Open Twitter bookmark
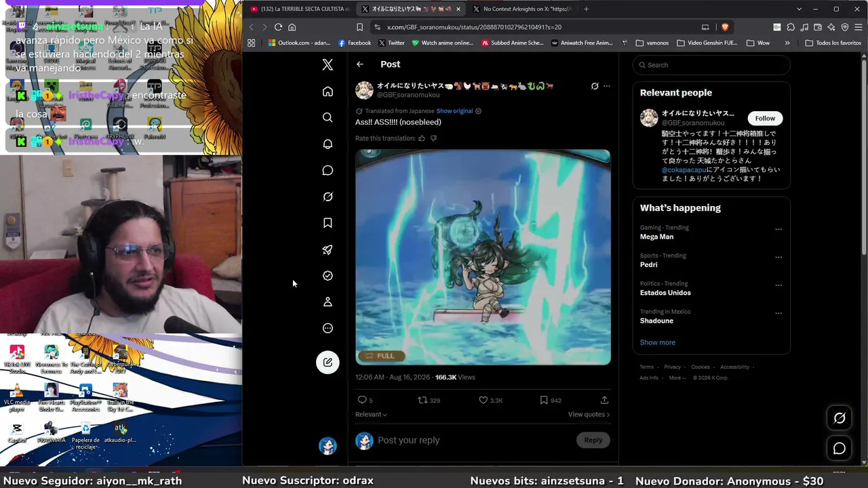The image size is (868, 488). 391,43
